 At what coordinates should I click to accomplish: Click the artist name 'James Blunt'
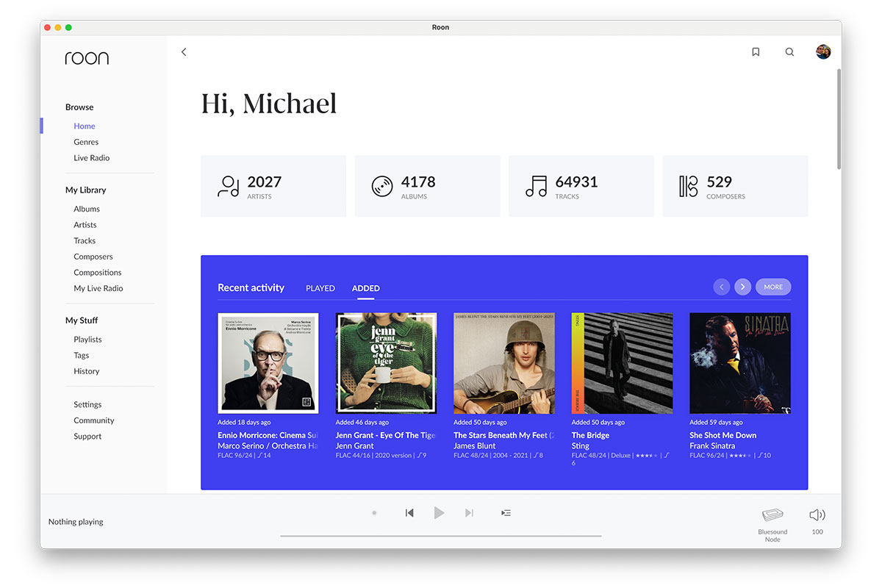[475, 445]
